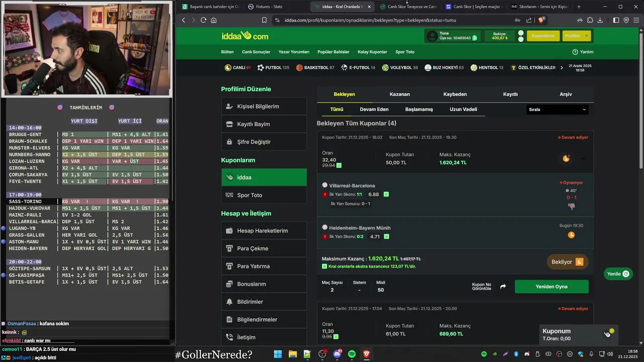Open Windows Start menu
This screenshot has height=362, width=644.
pyautogui.click(x=278, y=354)
